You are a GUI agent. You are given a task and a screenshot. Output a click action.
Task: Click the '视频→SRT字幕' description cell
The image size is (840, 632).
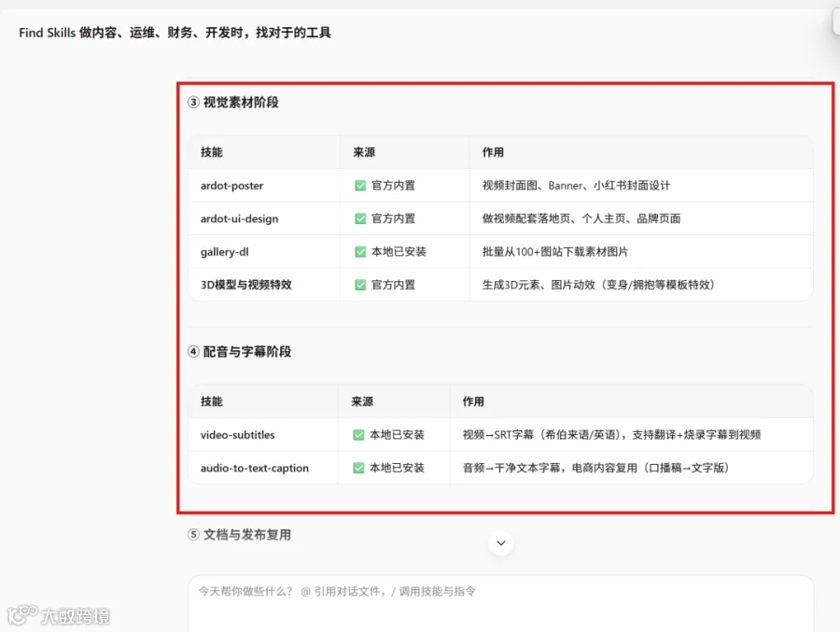631,435
